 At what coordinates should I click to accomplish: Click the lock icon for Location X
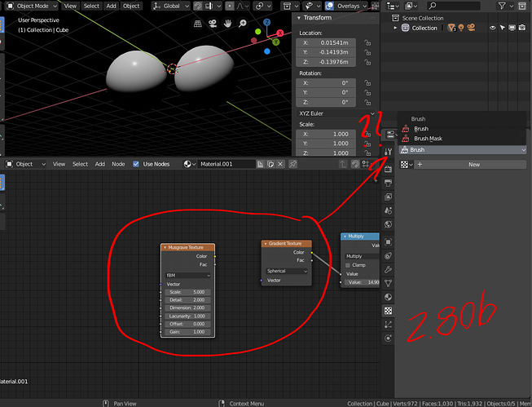[x=367, y=42]
